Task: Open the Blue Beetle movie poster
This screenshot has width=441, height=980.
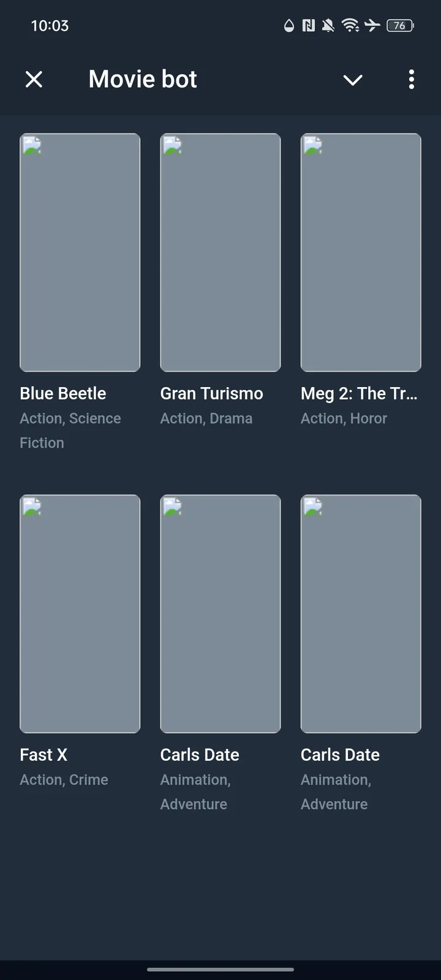Action: (80, 252)
